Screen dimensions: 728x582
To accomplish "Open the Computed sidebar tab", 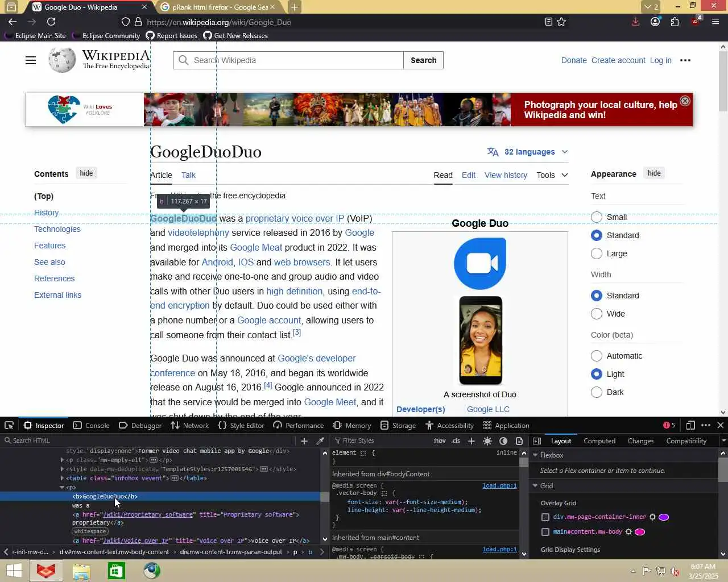I will point(599,441).
